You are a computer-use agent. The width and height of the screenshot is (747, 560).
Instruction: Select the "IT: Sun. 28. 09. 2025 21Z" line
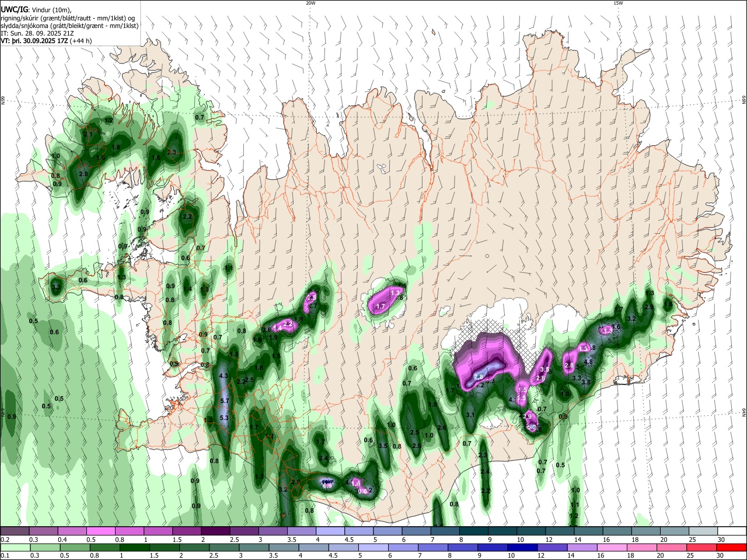[x=37, y=33]
